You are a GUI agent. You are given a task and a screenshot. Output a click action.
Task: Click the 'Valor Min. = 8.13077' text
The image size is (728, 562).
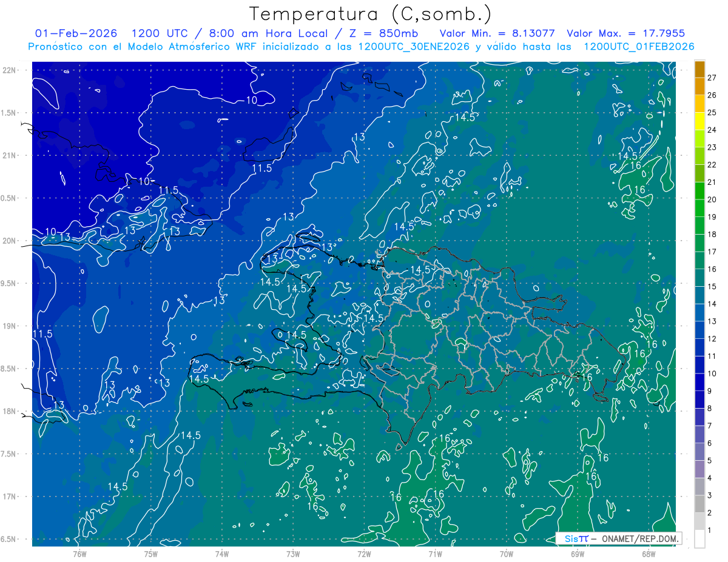[497, 33]
